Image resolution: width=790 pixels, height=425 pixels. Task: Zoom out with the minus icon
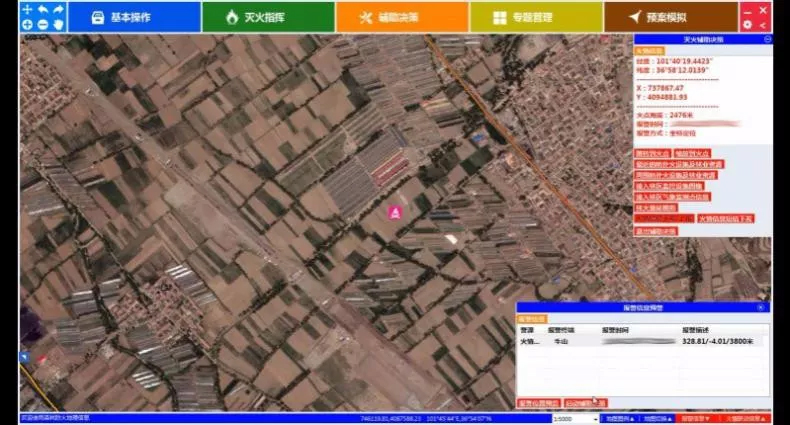(x=43, y=24)
